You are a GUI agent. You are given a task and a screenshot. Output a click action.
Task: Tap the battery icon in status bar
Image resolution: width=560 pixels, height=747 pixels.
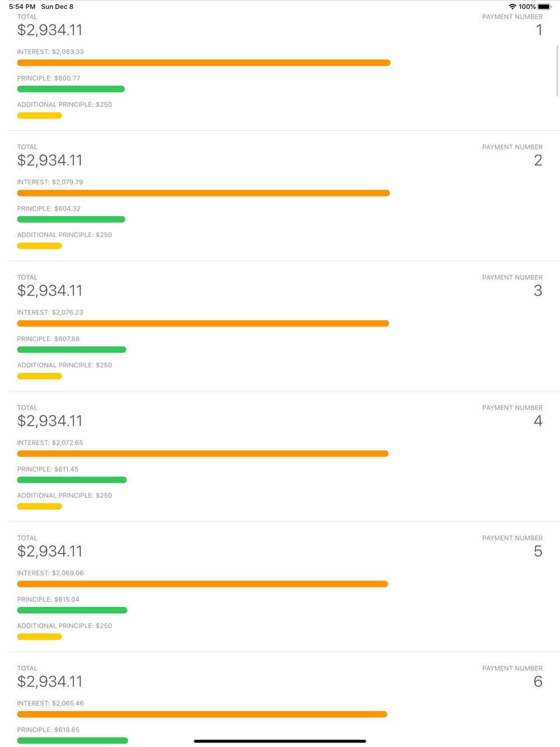[544, 7]
